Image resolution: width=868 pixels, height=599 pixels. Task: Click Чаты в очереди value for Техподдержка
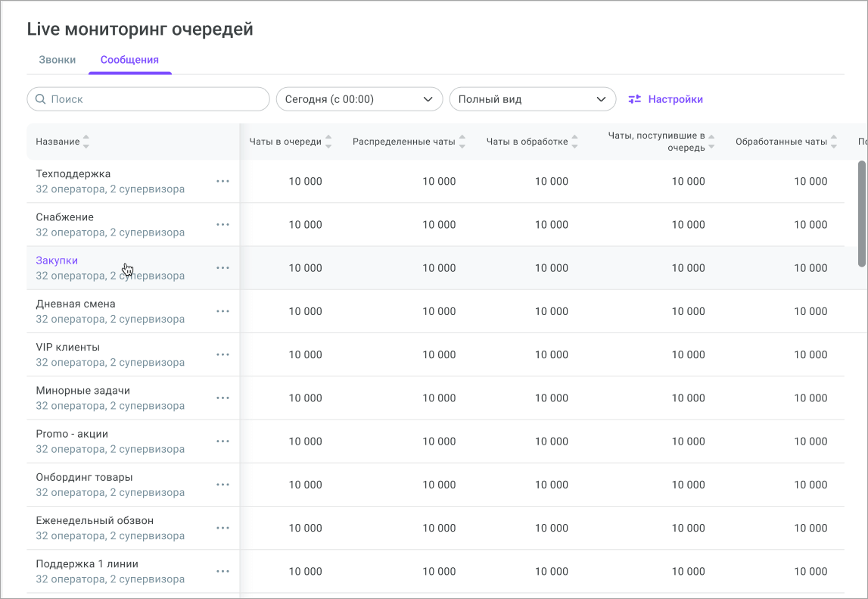305,181
